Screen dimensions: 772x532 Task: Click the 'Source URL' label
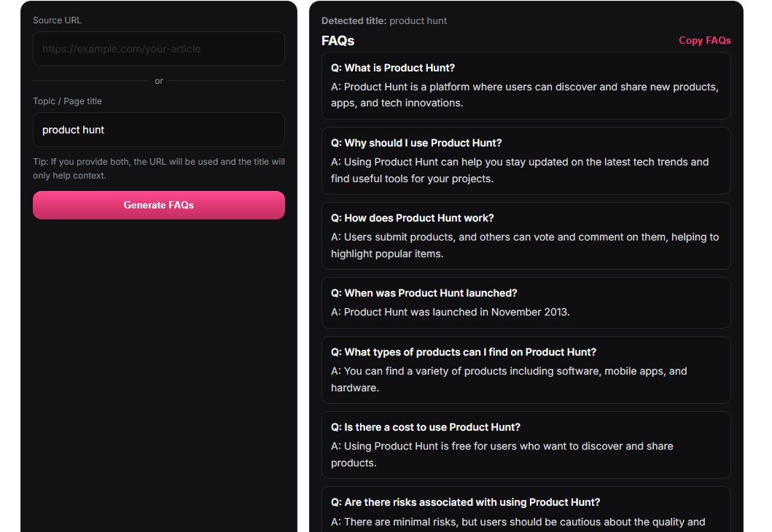pyautogui.click(x=57, y=20)
